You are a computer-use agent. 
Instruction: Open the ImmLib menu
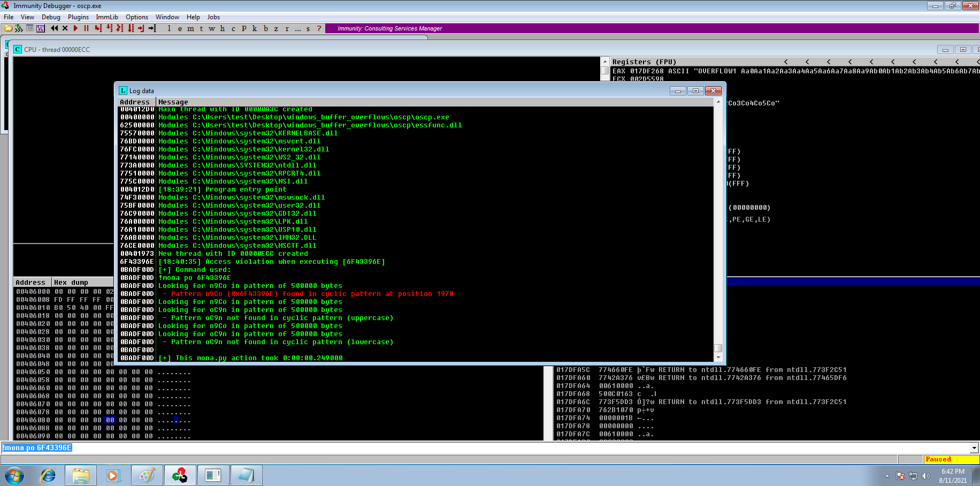click(x=107, y=17)
